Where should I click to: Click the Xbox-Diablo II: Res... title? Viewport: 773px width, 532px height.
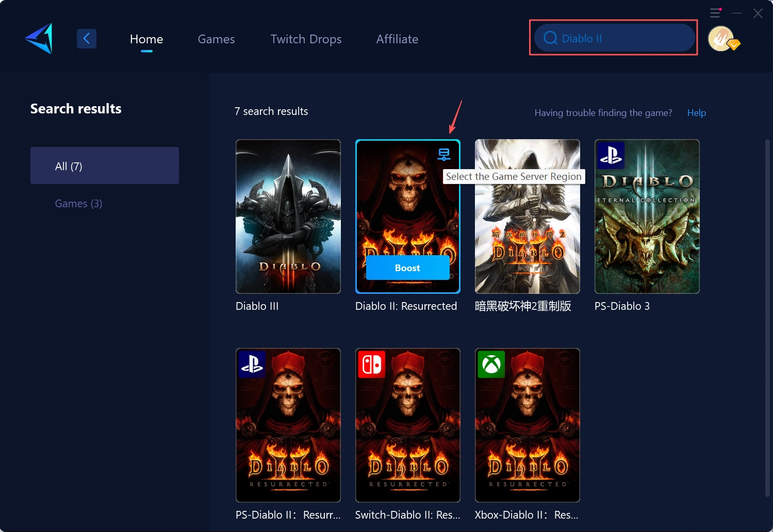coord(527,515)
